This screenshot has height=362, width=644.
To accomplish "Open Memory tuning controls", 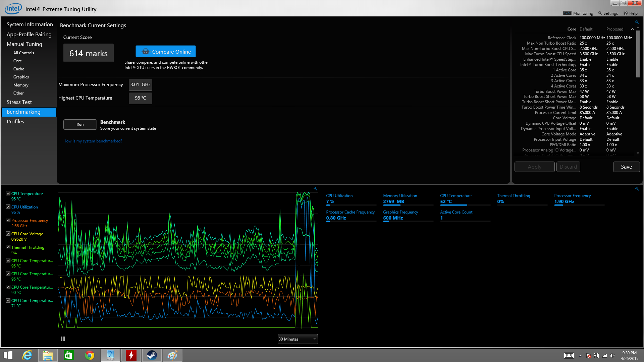I will point(21,85).
